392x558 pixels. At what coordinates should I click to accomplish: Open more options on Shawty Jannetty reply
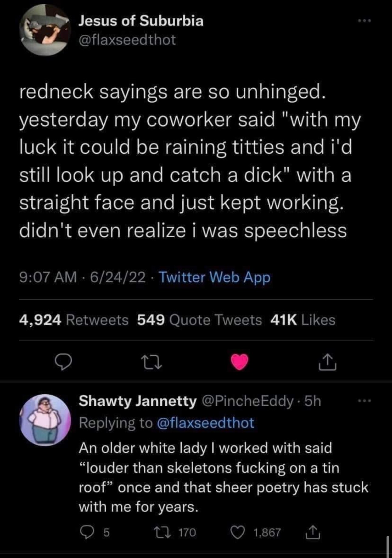point(364,401)
